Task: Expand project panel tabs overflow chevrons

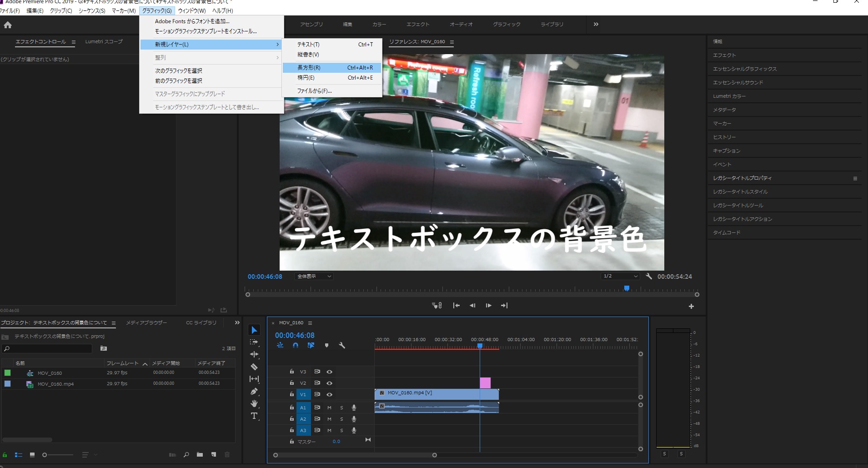Action: (237, 323)
